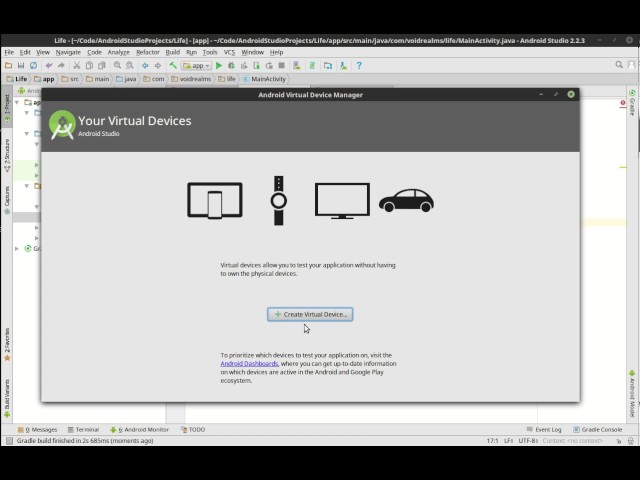
Task: Click the Debug app bug icon
Action: [231, 65]
